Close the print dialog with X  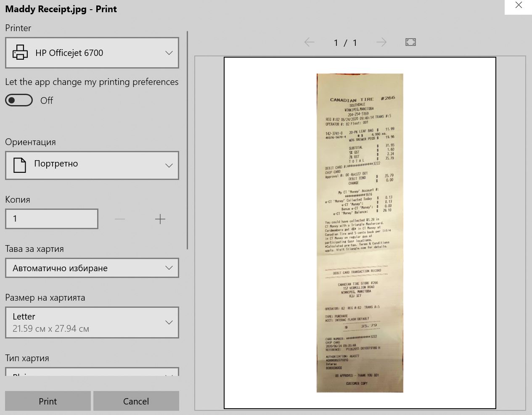(x=519, y=5)
